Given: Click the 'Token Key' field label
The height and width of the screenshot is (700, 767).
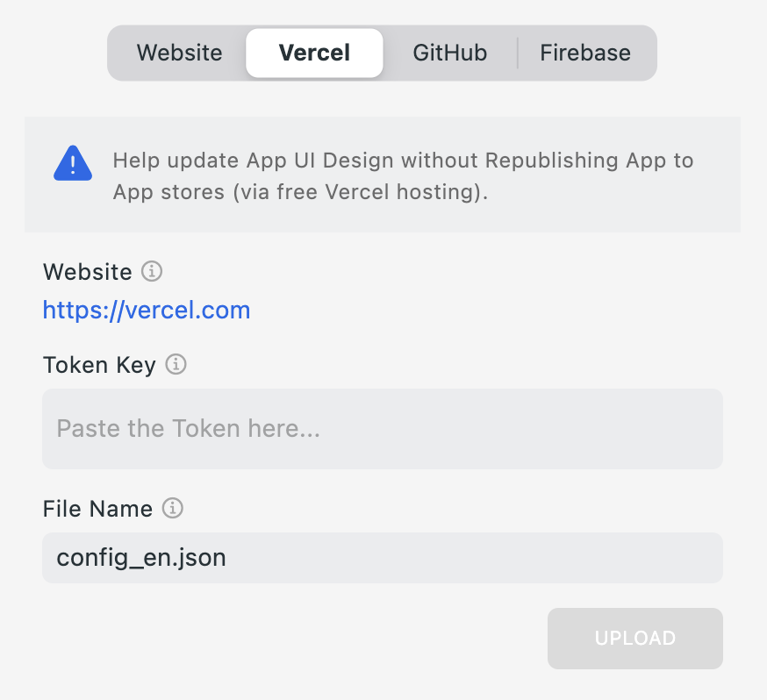Looking at the screenshot, I should [x=99, y=365].
